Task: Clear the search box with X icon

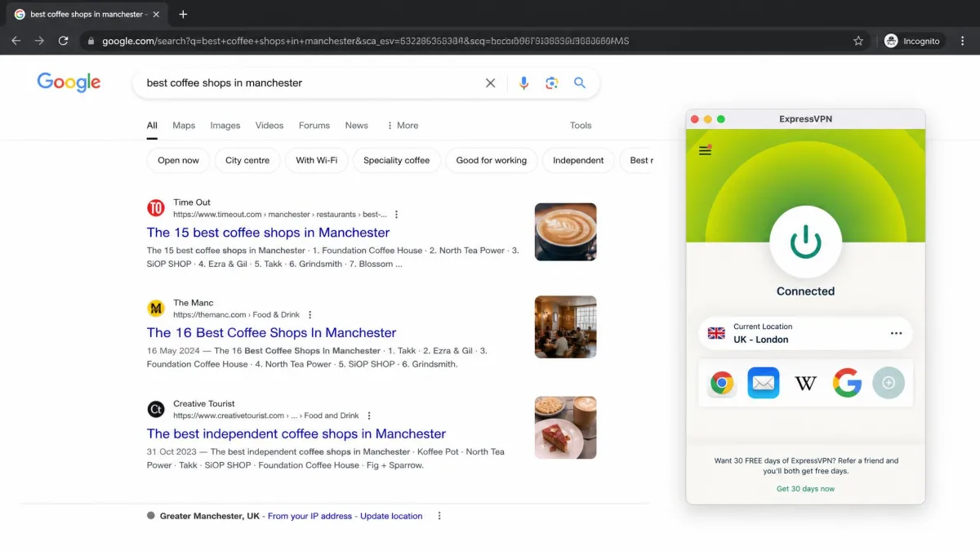Action: 490,82
